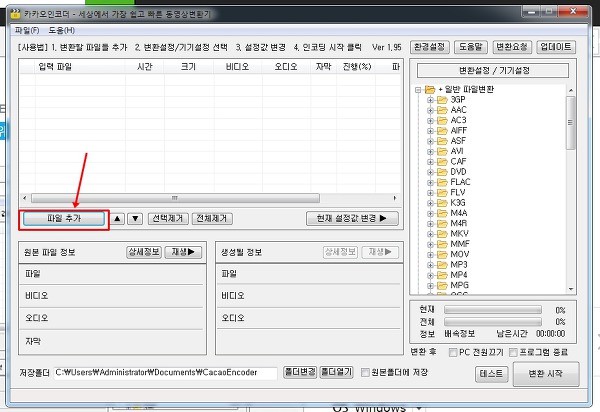Click the 진행(%) column header

[x=356, y=67]
